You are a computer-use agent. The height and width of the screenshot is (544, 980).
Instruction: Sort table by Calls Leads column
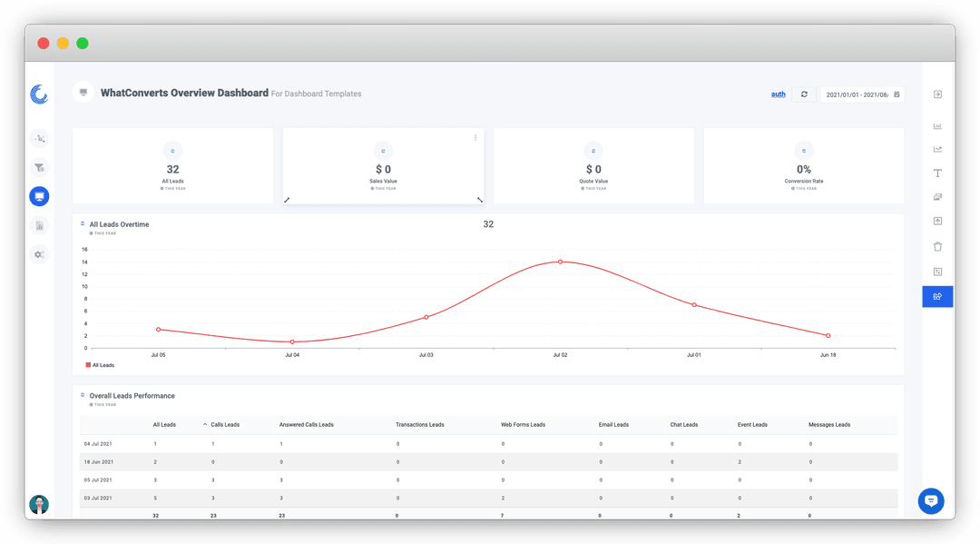click(225, 424)
